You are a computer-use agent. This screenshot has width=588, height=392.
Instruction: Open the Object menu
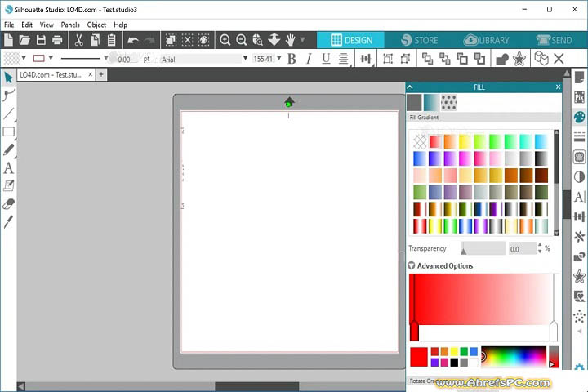(x=96, y=24)
